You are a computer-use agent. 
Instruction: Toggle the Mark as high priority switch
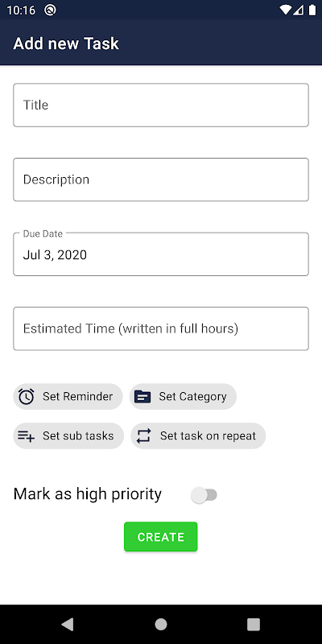tap(204, 495)
